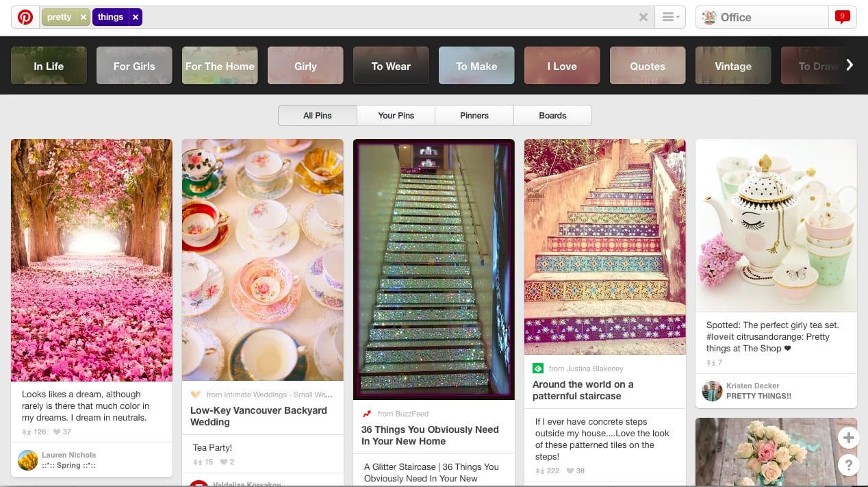Image resolution: width=868 pixels, height=487 pixels.
Task: Open Lauren Nichols' Spring board
Action: 68,466
